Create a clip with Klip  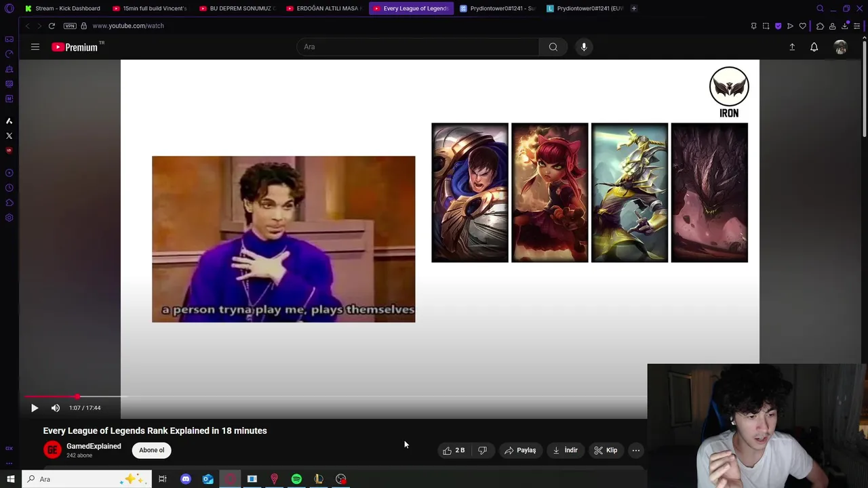click(x=606, y=450)
